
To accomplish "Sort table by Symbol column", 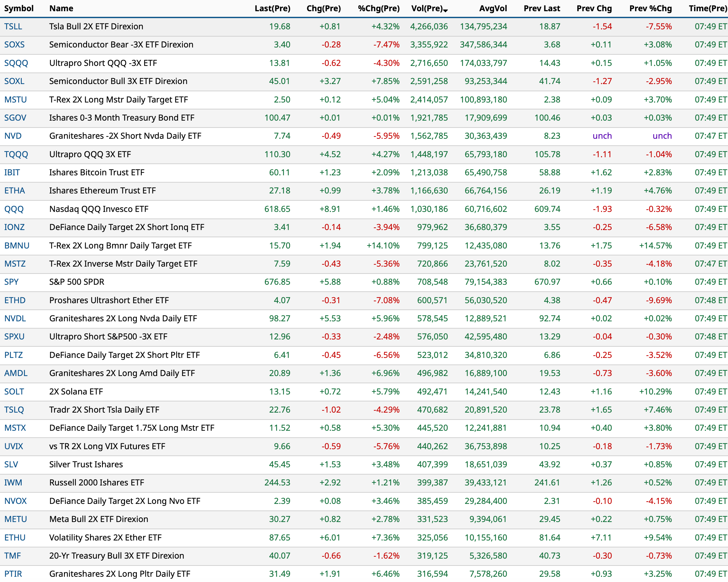I will [x=19, y=9].
